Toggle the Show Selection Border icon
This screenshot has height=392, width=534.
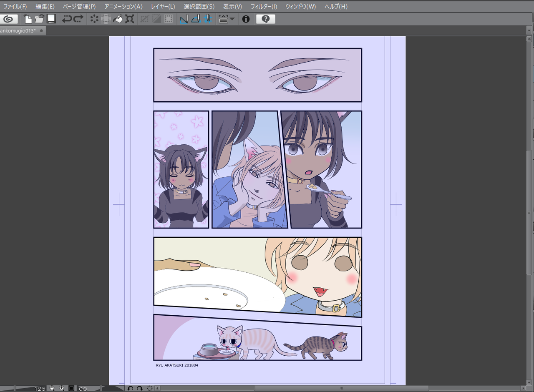click(168, 19)
